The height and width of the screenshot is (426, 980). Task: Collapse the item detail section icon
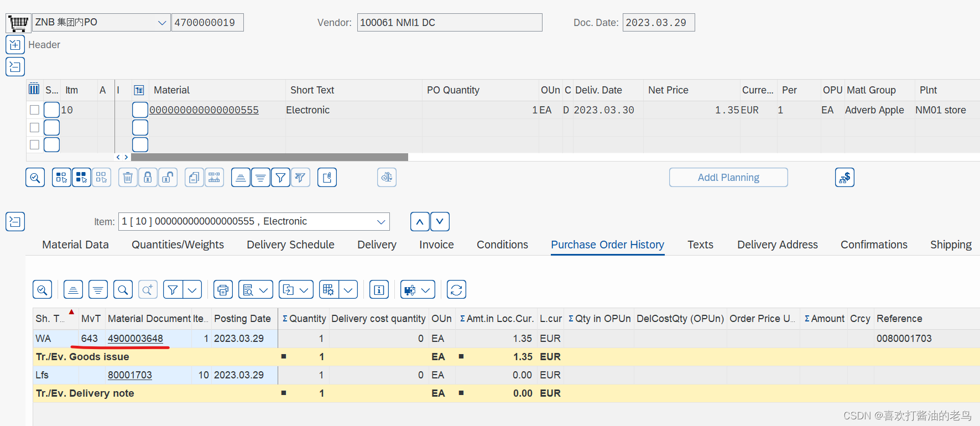tap(15, 222)
